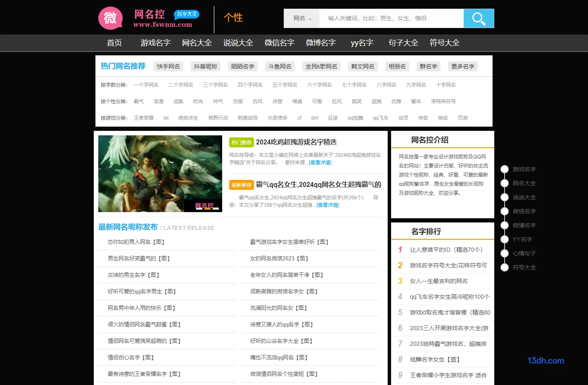Image resolution: width=588 pixels, height=385 pixels.
Task: Click the 全民k歌网名 tag button
Action: click(x=321, y=66)
